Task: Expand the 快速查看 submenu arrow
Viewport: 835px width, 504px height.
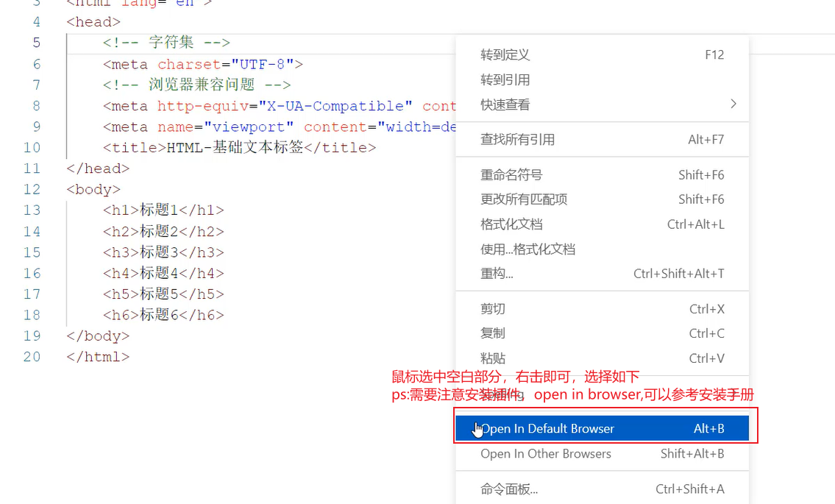Action: (x=733, y=104)
